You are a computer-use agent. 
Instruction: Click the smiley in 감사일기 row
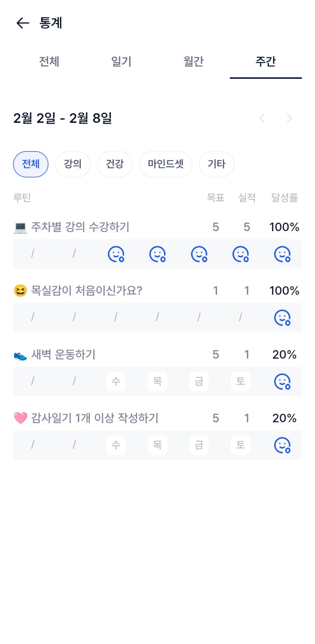pyautogui.click(x=282, y=445)
